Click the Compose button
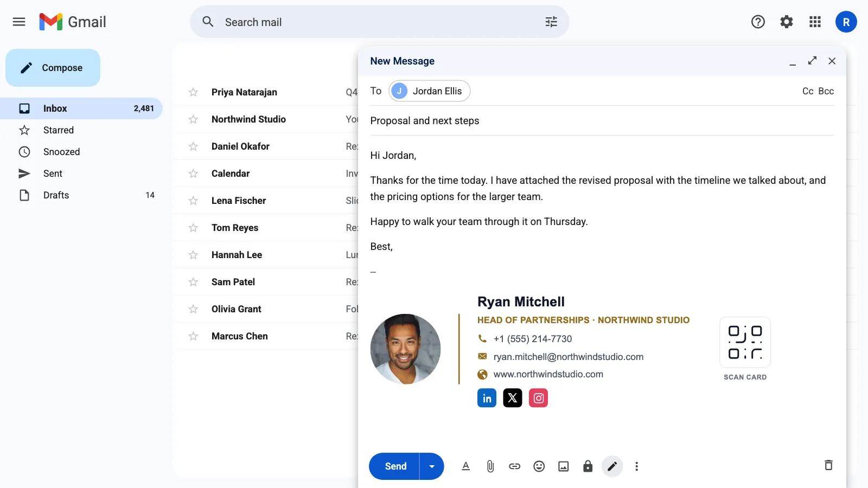The height and width of the screenshot is (488, 868). point(53,68)
